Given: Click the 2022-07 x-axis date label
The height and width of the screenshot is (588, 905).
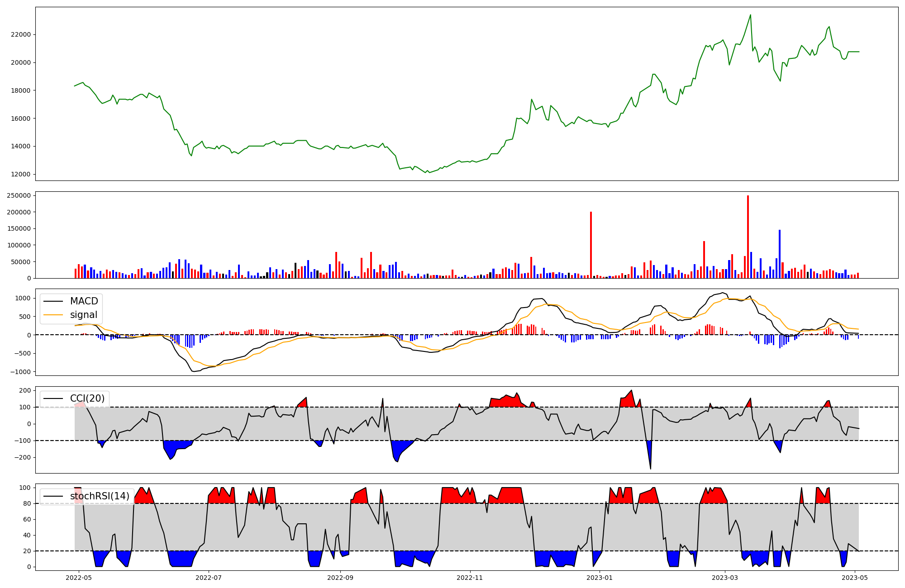Looking at the screenshot, I should 209,577.
